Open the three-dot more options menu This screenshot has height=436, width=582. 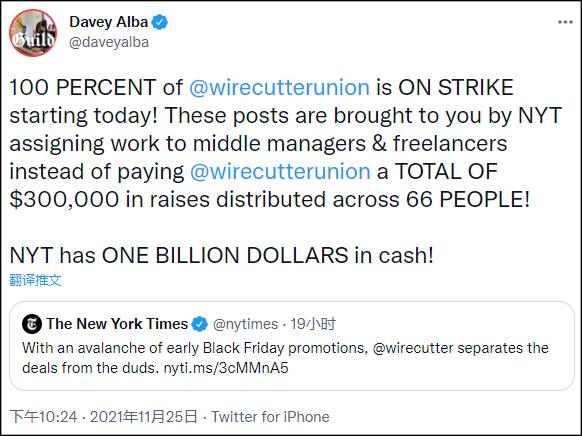click(x=565, y=22)
